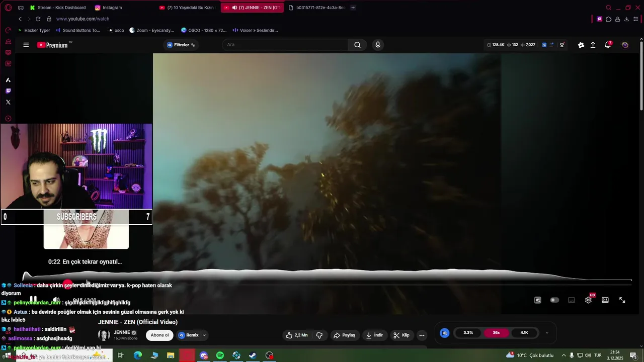
Task: Click the YouTube search magnifier button
Action: click(x=357, y=45)
